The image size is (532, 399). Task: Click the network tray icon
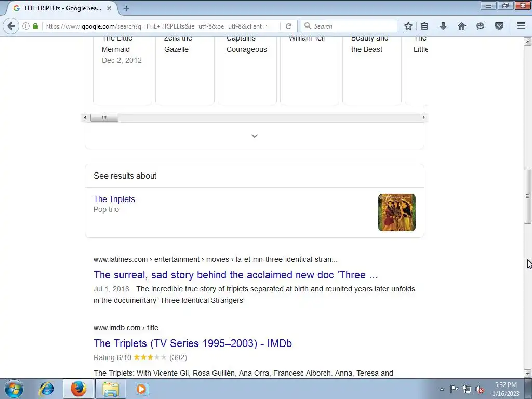tap(467, 389)
